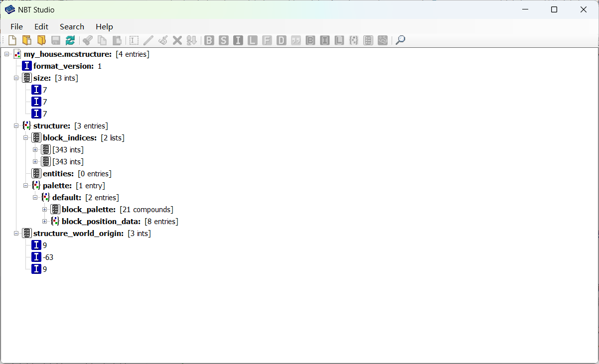This screenshot has width=599, height=364.
Task: Select the default: [2 entries] row
Action: tap(80, 197)
